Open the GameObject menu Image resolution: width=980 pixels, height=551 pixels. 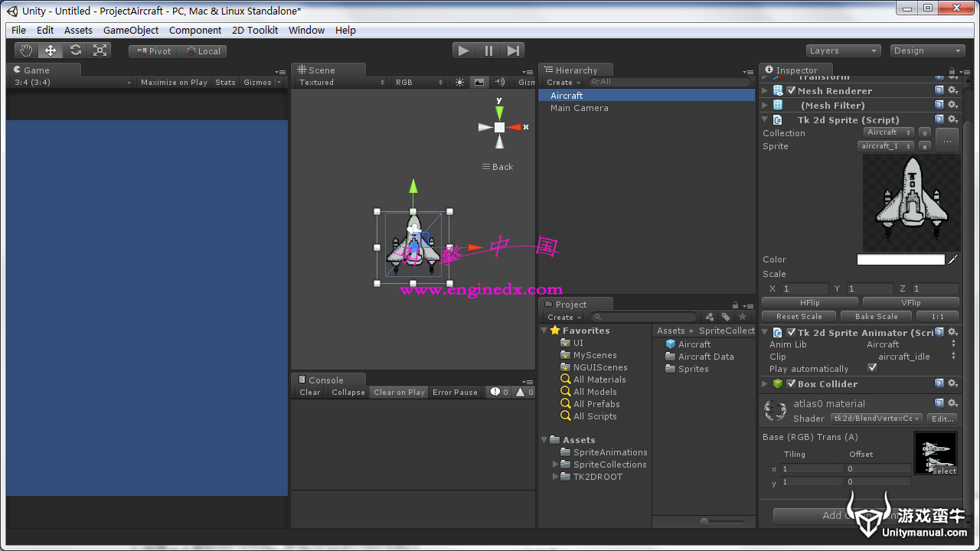(x=131, y=30)
